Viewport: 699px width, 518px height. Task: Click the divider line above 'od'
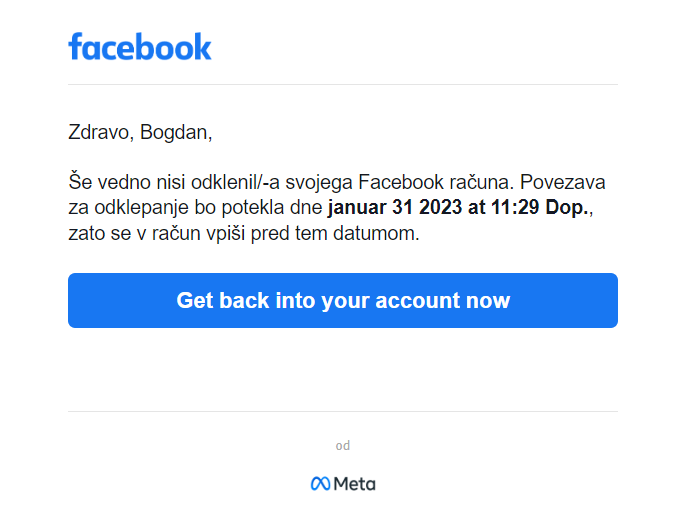coord(343,411)
